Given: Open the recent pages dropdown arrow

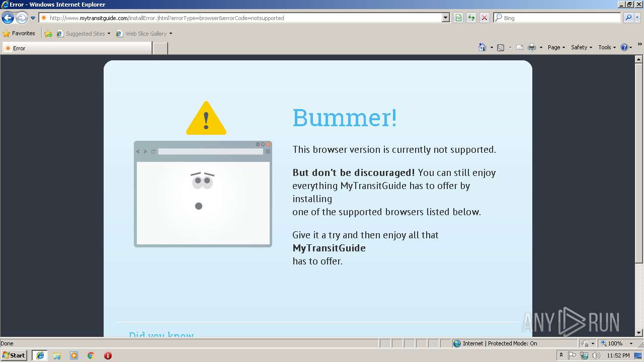Looking at the screenshot, I should [x=33, y=18].
